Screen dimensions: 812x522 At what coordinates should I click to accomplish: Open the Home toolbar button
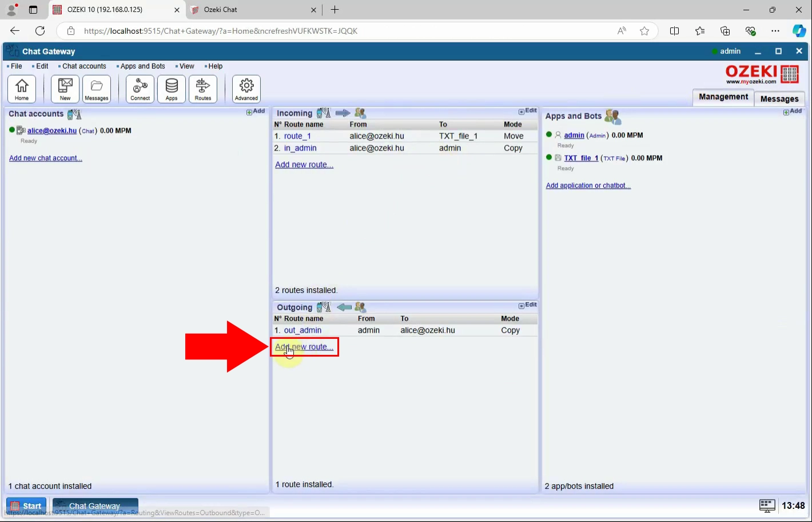22,89
